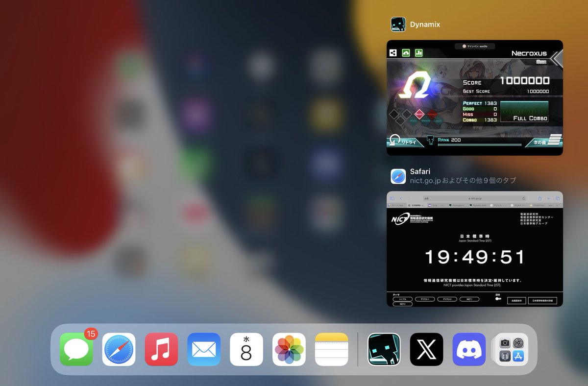Toggle the 日付 date switch
The height and width of the screenshot is (386, 588).
[498, 299]
